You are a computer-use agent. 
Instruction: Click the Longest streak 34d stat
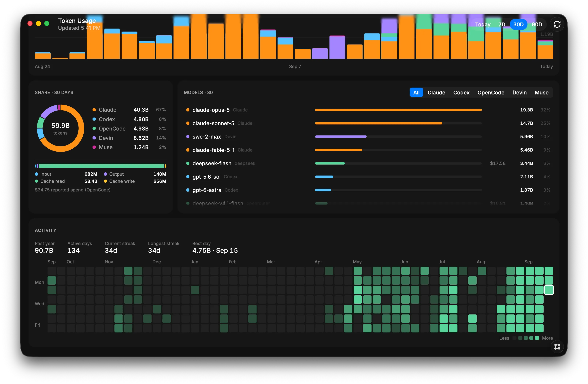coord(164,247)
